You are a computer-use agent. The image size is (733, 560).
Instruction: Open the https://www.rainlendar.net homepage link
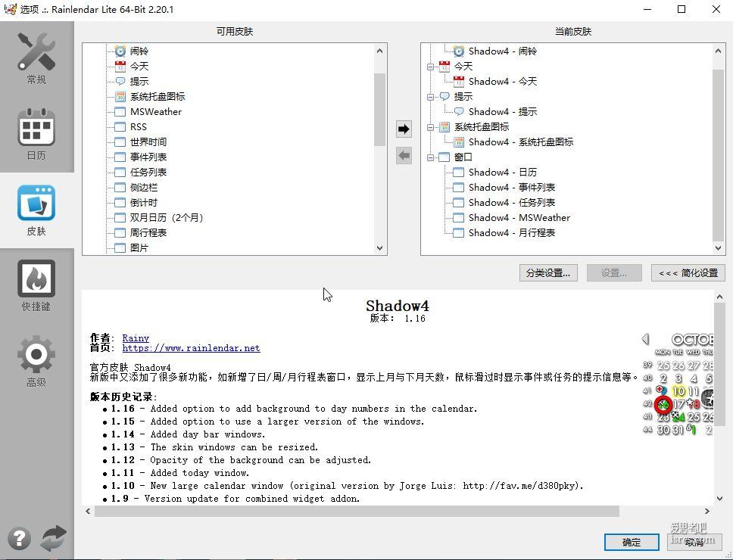tap(191, 348)
